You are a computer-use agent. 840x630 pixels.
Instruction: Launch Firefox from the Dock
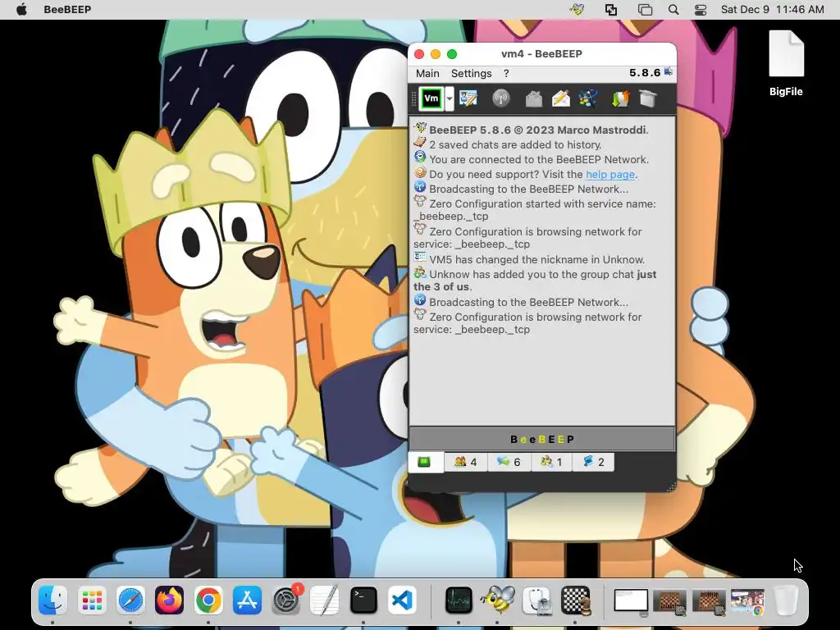(x=169, y=600)
